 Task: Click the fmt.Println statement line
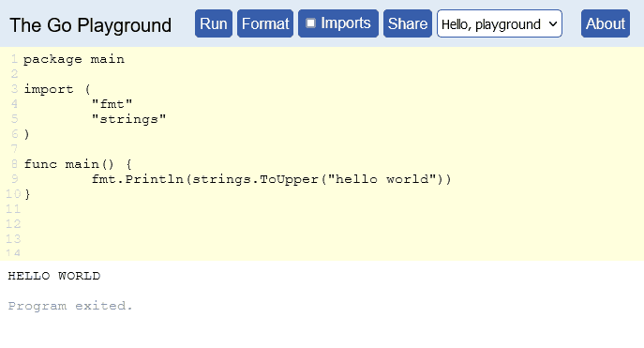click(271, 179)
